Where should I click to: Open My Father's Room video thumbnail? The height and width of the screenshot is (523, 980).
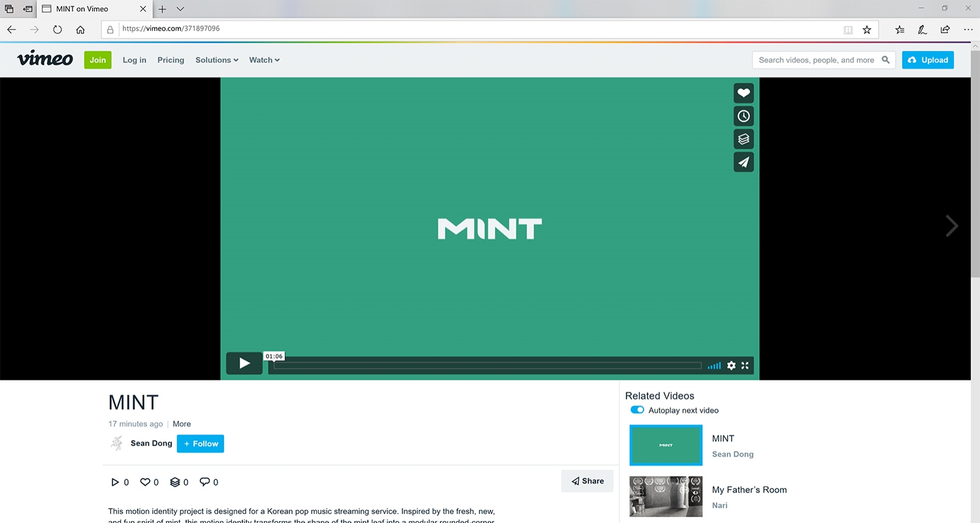tap(666, 496)
